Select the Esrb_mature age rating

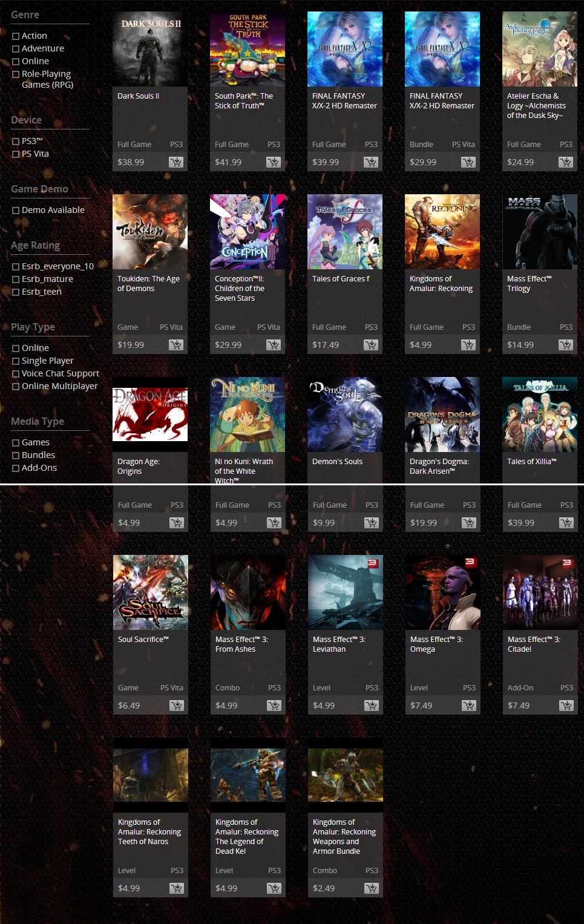16,280
